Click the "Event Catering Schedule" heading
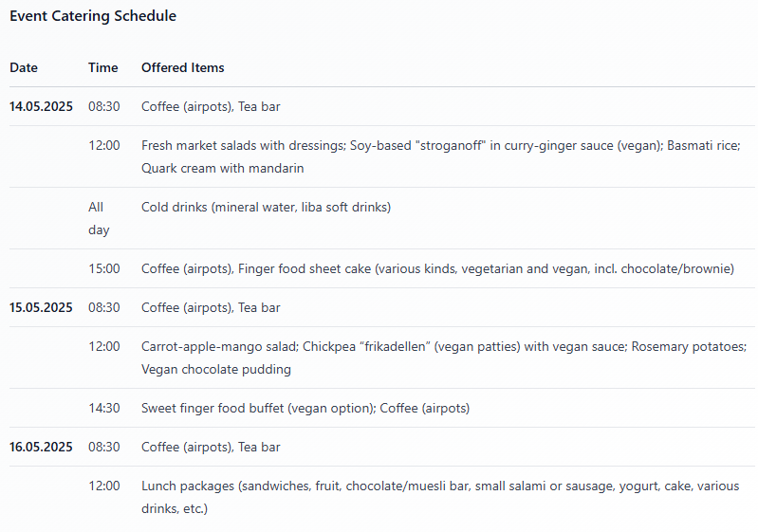 (x=93, y=16)
